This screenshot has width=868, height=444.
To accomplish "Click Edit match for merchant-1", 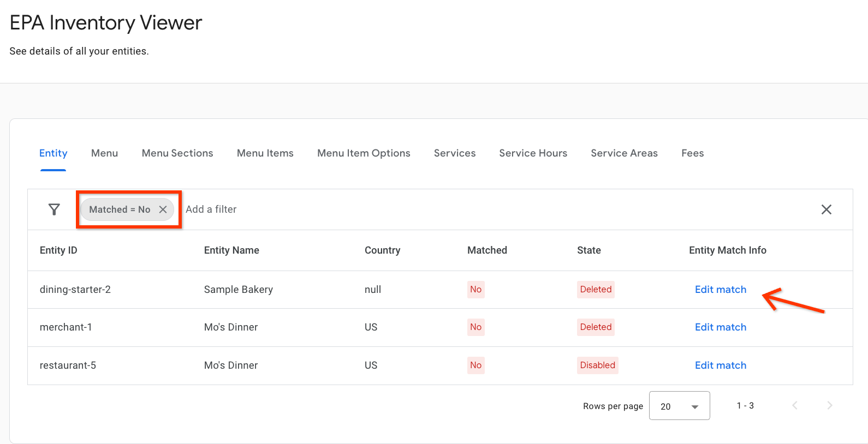I will click(x=720, y=327).
